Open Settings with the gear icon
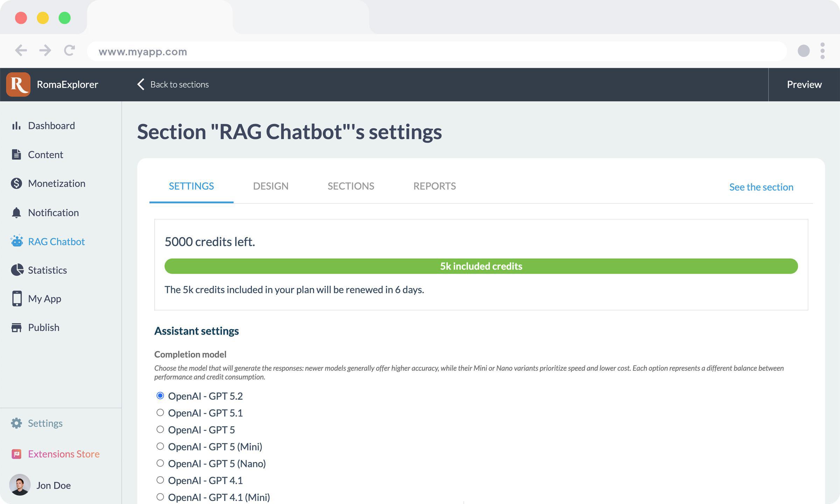The image size is (840, 504). point(16,423)
